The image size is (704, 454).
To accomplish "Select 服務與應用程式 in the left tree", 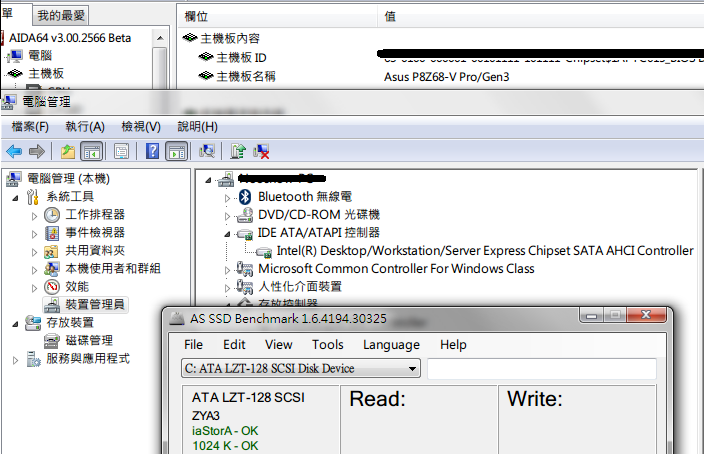I will [x=88, y=358].
